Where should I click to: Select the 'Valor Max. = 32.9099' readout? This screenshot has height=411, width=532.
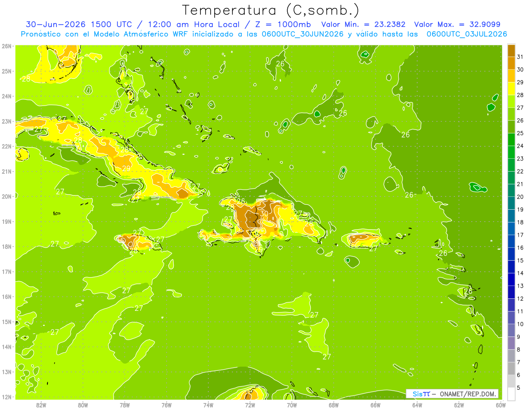tap(457, 24)
